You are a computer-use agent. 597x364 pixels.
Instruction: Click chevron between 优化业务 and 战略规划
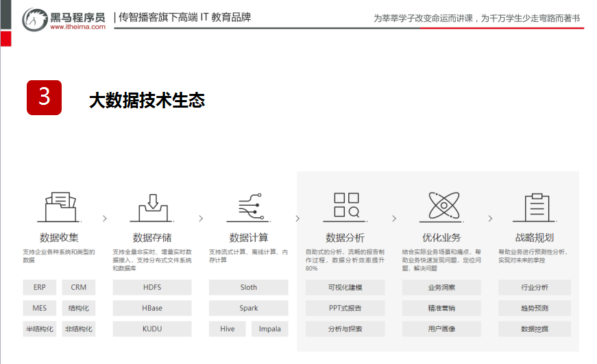click(x=490, y=219)
